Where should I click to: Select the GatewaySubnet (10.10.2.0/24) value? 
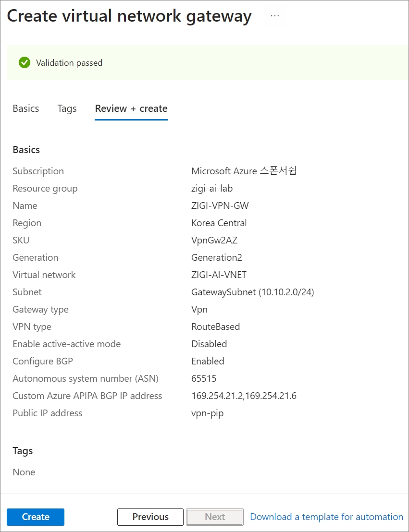tap(253, 292)
